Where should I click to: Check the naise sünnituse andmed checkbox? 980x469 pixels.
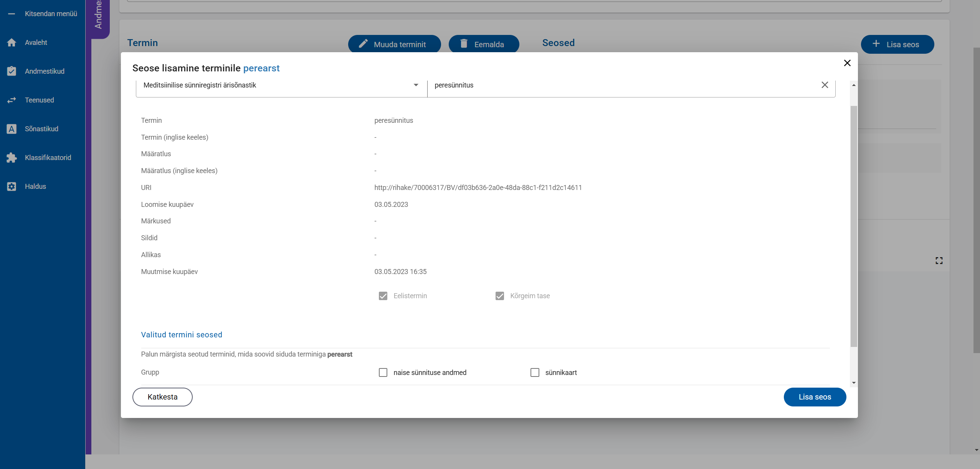383,373
